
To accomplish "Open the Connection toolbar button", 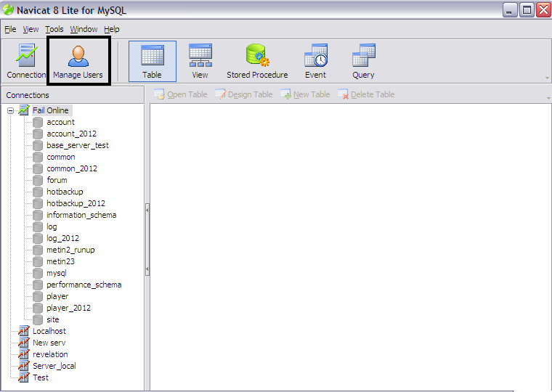I will [x=25, y=61].
